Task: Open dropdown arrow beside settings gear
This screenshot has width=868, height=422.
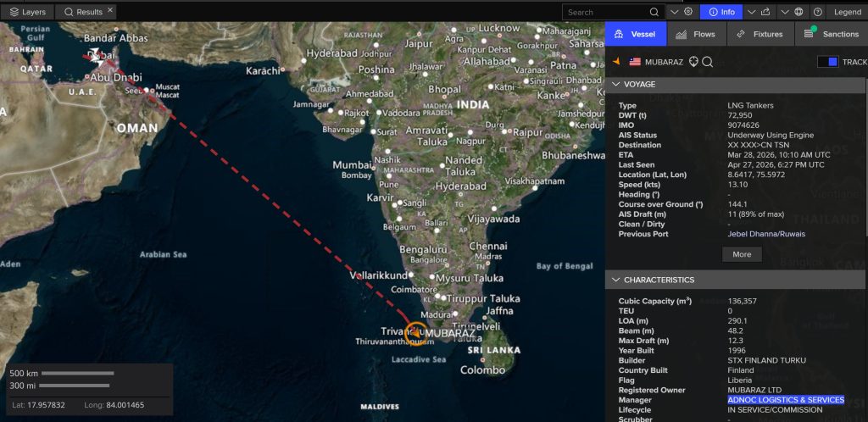Action: coord(674,12)
